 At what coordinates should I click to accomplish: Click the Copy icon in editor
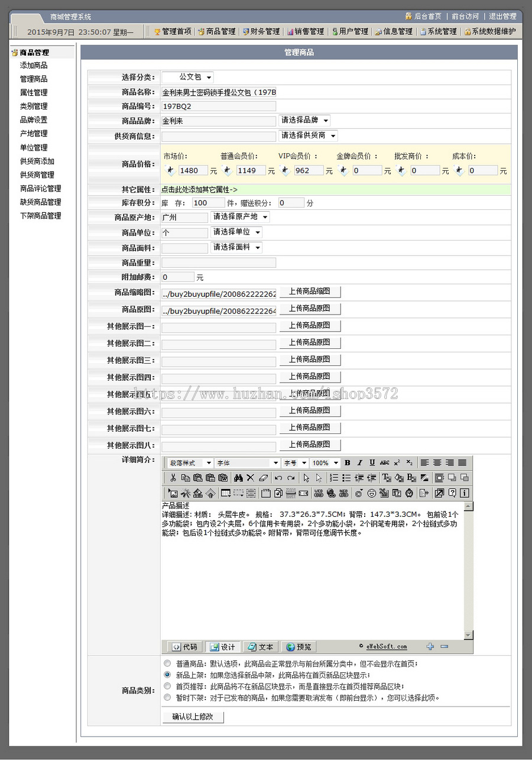tap(185, 478)
